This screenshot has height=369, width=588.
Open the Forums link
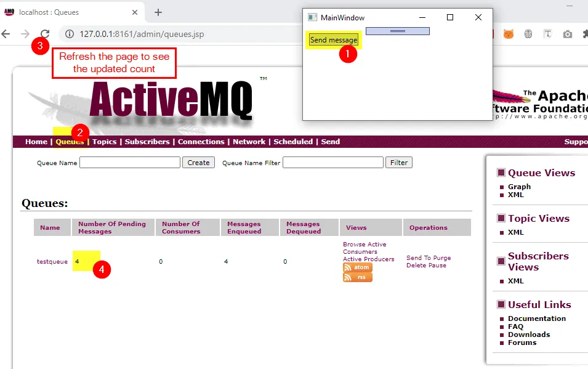coord(522,343)
